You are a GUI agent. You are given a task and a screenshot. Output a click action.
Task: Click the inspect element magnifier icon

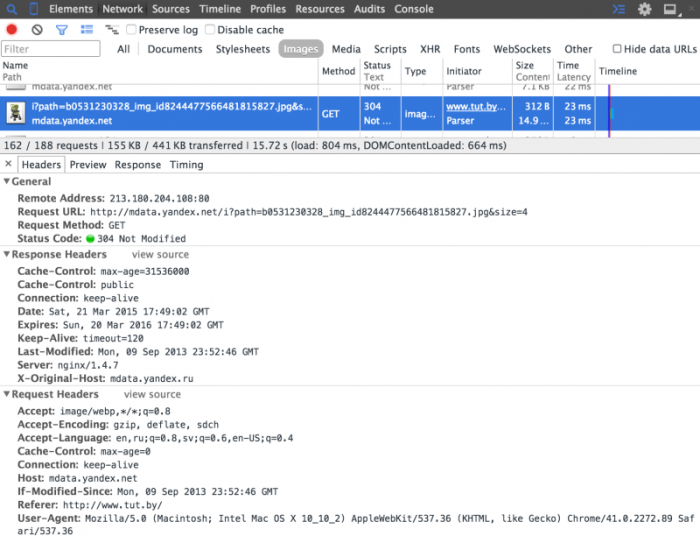coord(12,9)
